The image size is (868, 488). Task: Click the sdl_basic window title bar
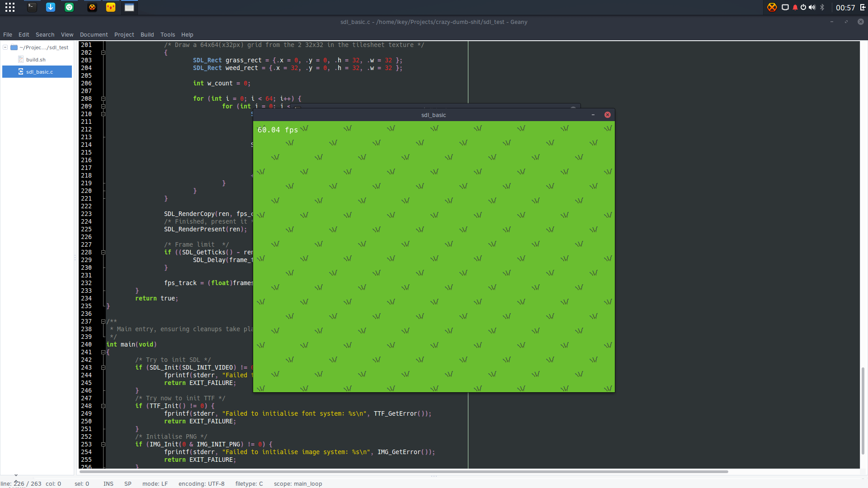(434, 115)
